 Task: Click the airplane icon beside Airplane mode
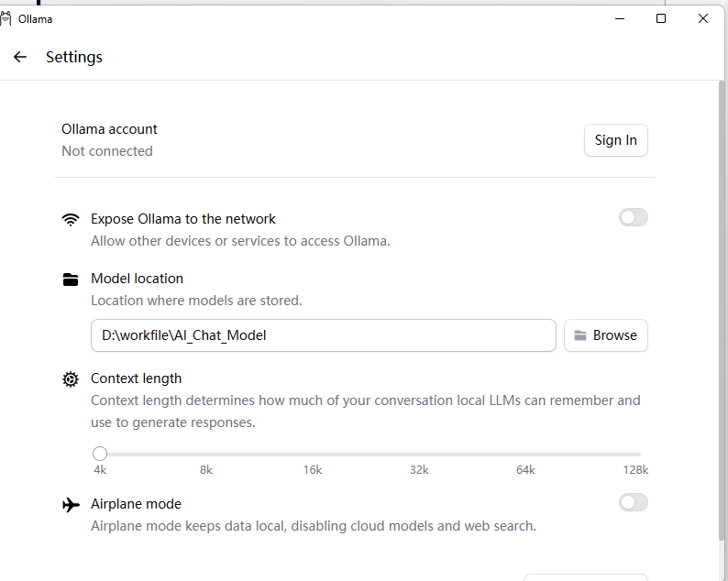[x=71, y=504]
